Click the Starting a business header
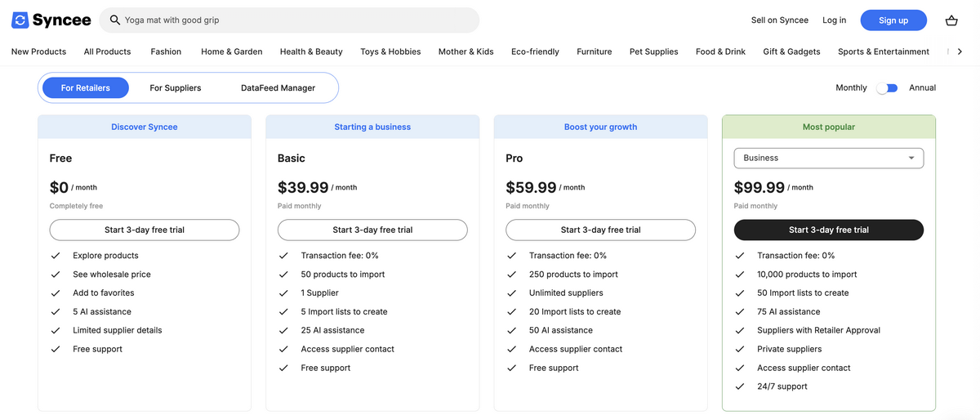Screen dimensions: 980x420 point(372,127)
